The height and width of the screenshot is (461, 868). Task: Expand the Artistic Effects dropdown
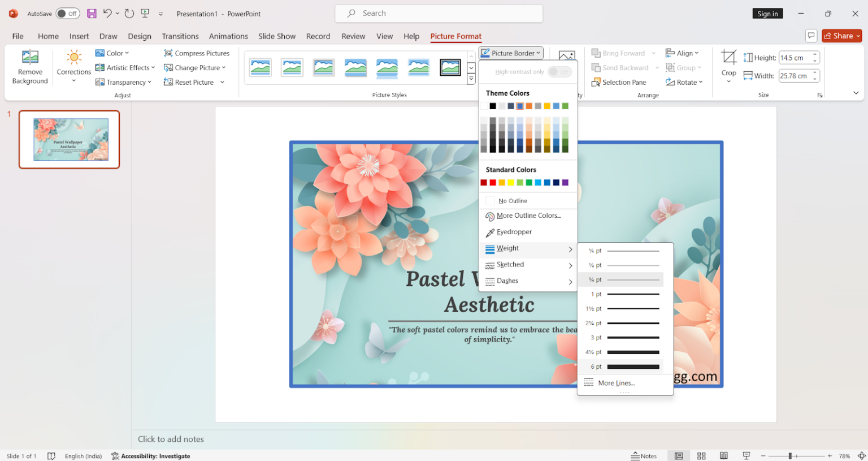[125, 67]
